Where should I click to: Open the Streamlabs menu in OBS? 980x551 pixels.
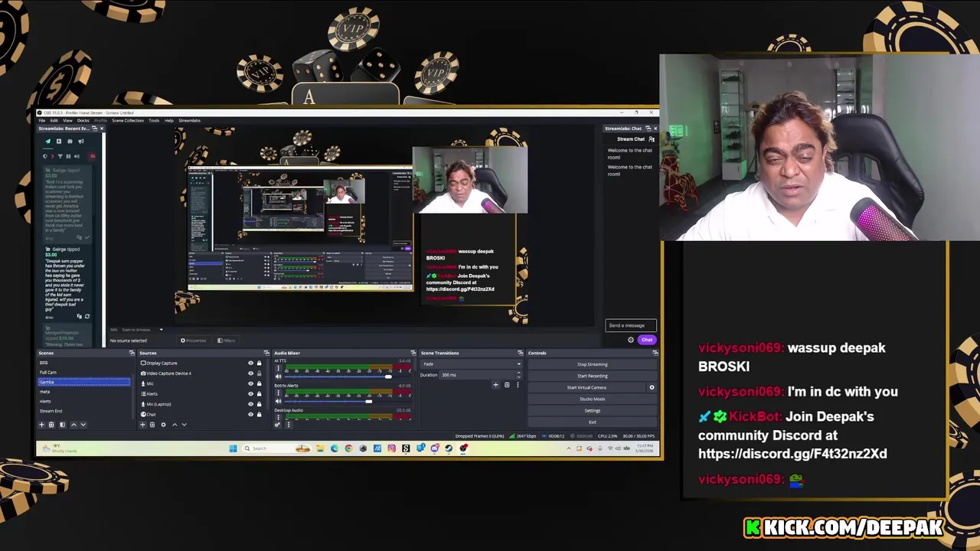[189, 120]
